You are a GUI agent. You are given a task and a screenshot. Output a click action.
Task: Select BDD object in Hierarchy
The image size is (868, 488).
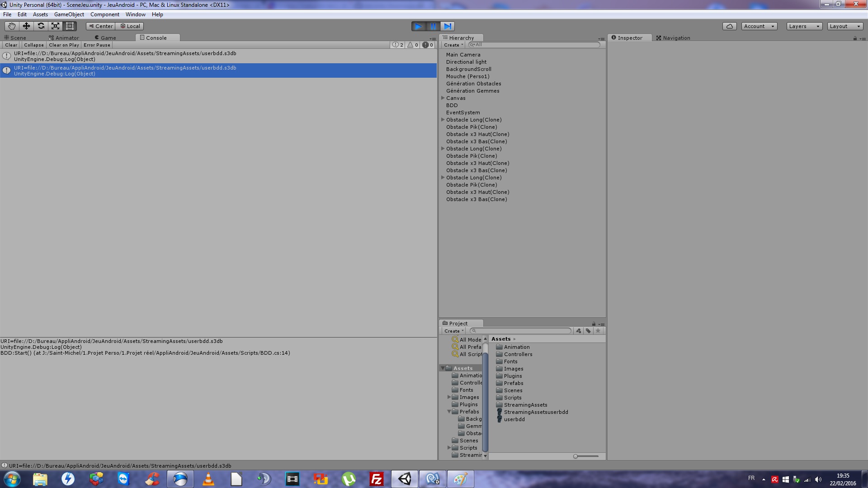coord(452,105)
